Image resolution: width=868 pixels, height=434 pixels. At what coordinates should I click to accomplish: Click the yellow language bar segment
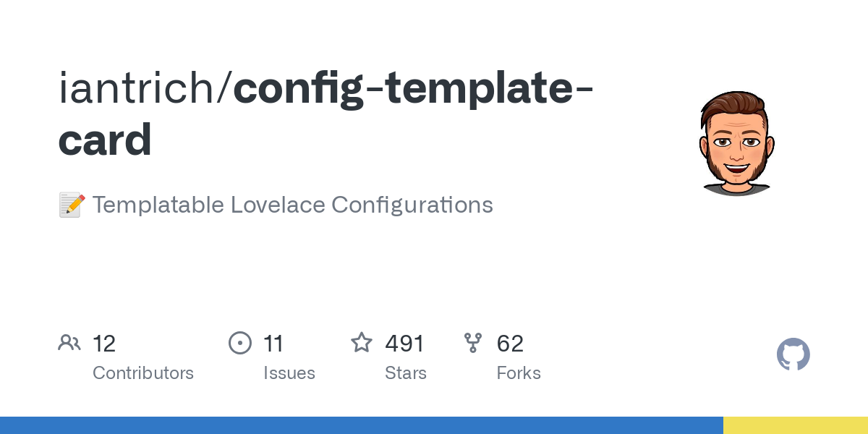(x=796, y=425)
